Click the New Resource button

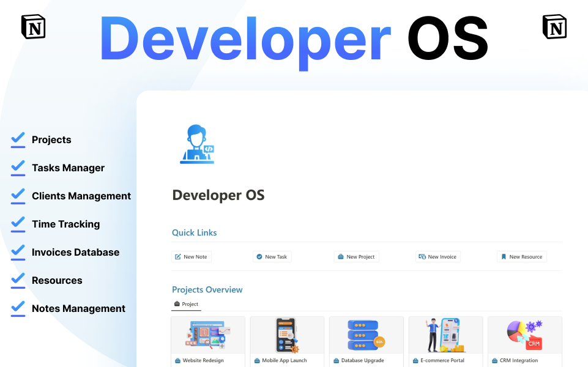[x=522, y=257]
